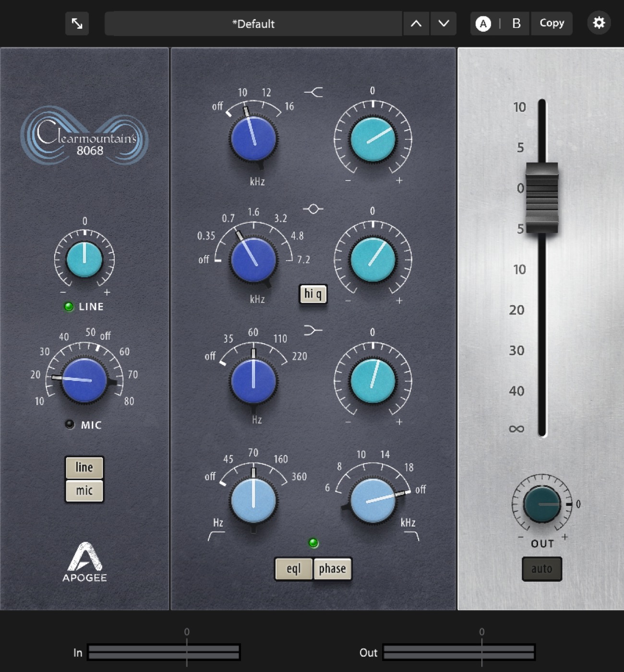This screenshot has height=672, width=624.
Task: Click the high shelf frequency kHz knob
Action: (x=253, y=139)
